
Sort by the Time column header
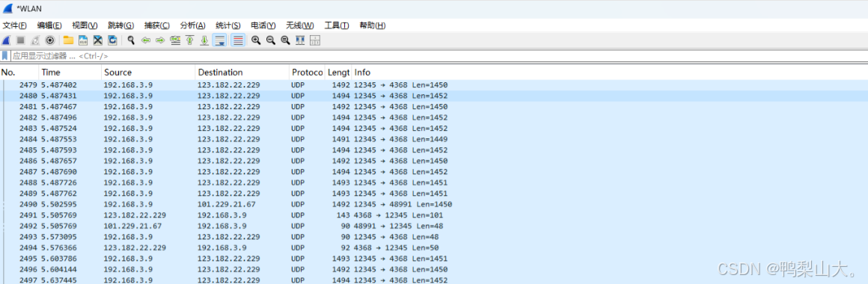[70, 72]
